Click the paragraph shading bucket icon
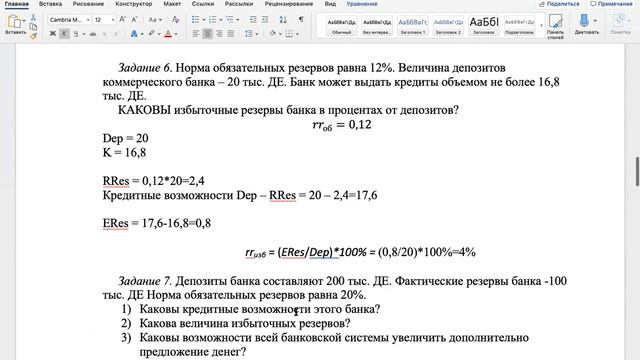 click(273, 34)
